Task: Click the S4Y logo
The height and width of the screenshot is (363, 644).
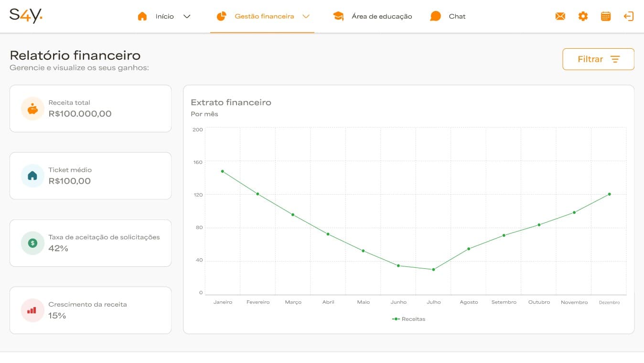Action: point(26,16)
